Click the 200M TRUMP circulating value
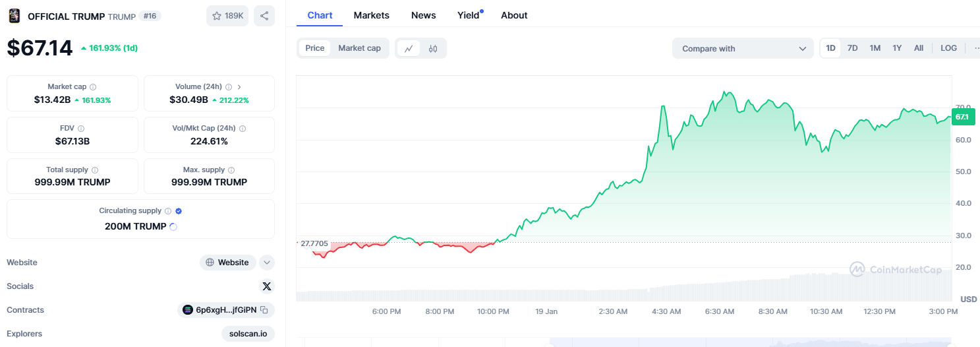Viewport: 980px width, 347px height. [135, 226]
